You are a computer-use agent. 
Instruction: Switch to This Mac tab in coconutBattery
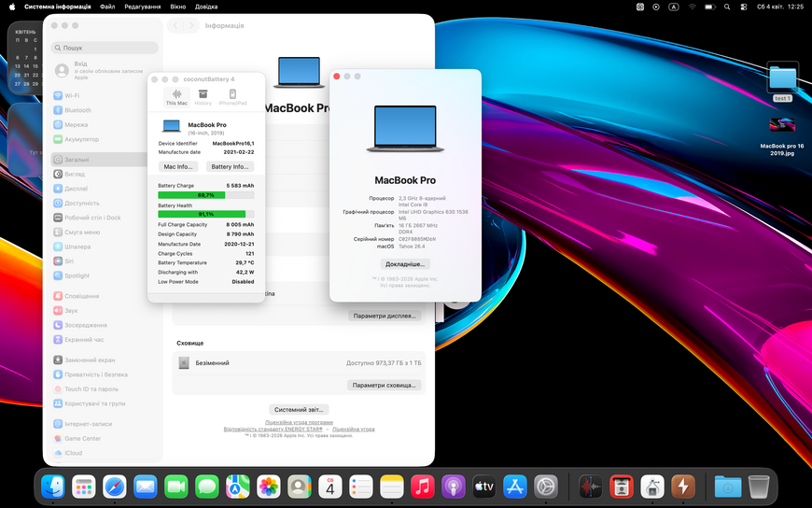(176, 97)
